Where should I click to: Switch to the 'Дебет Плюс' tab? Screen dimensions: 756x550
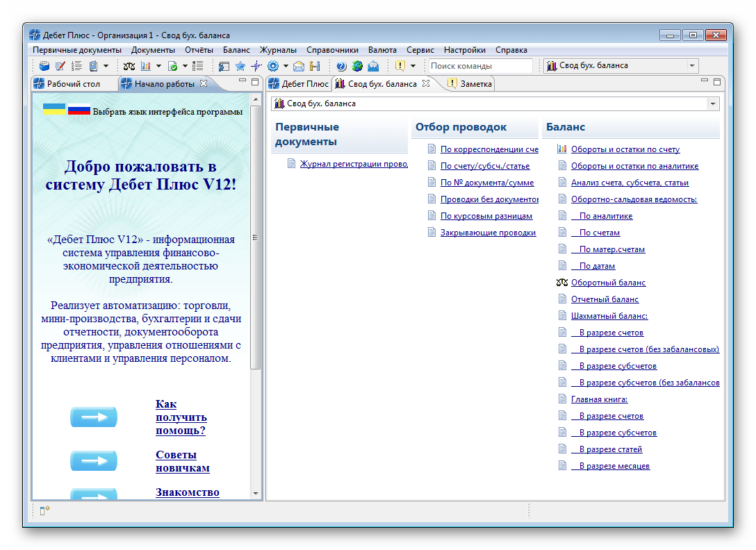click(299, 84)
